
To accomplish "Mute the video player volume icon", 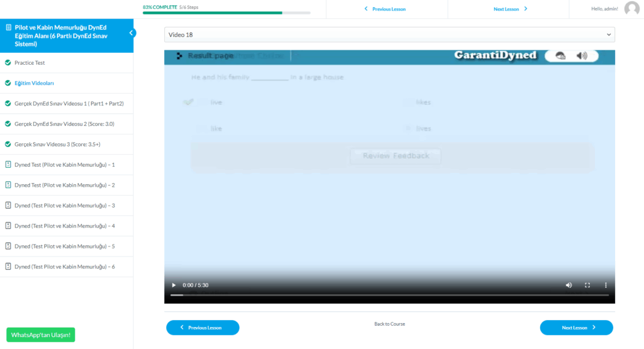I will [x=569, y=285].
